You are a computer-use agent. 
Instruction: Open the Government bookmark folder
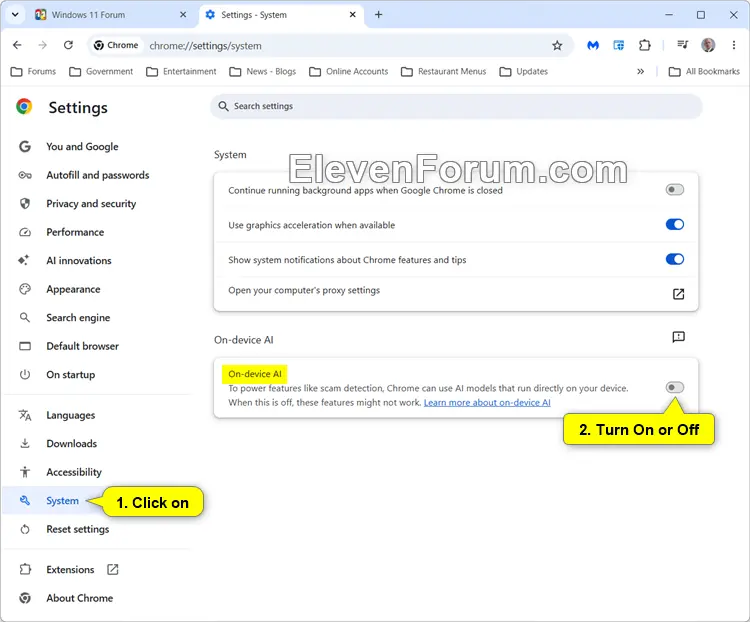click(x=101, y=72)
